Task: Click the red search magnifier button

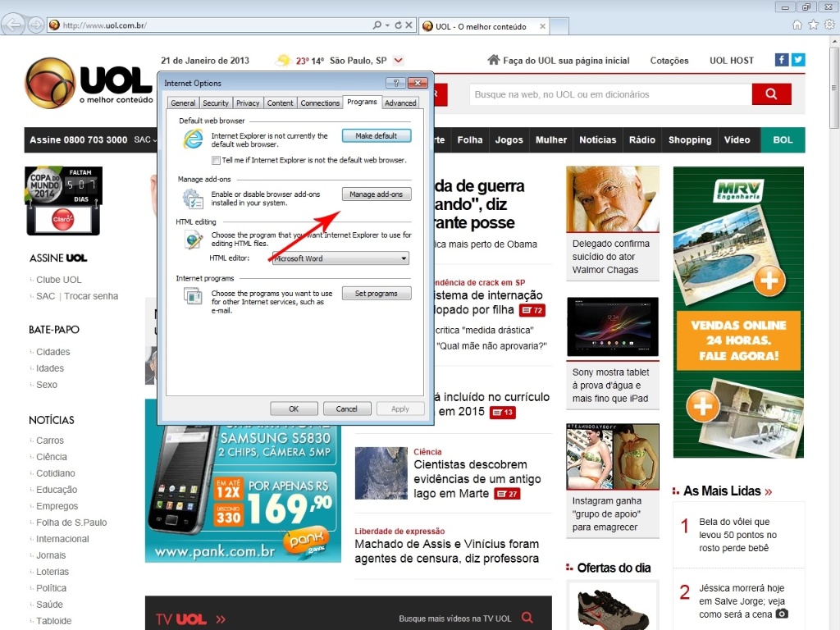Action: (x=771, y=94)
